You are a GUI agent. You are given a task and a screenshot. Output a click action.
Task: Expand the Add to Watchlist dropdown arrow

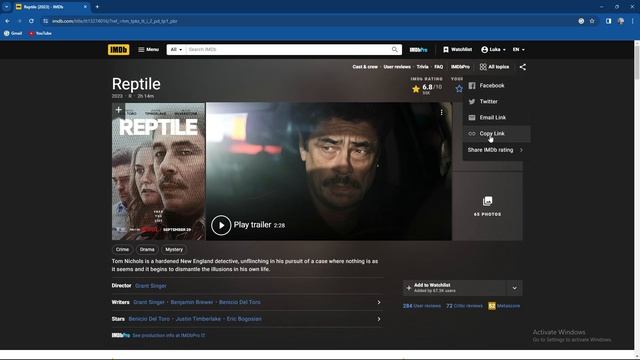point(514,288)
